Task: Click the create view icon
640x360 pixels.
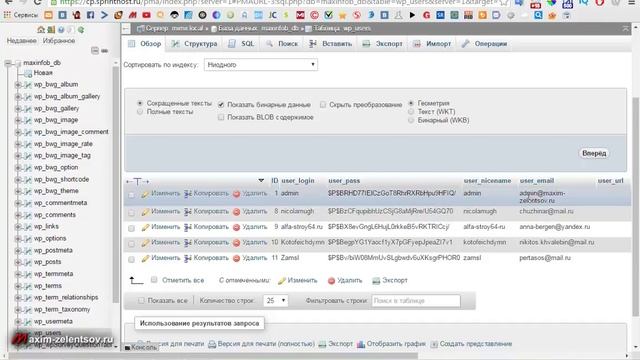Action: coord(434,344)
